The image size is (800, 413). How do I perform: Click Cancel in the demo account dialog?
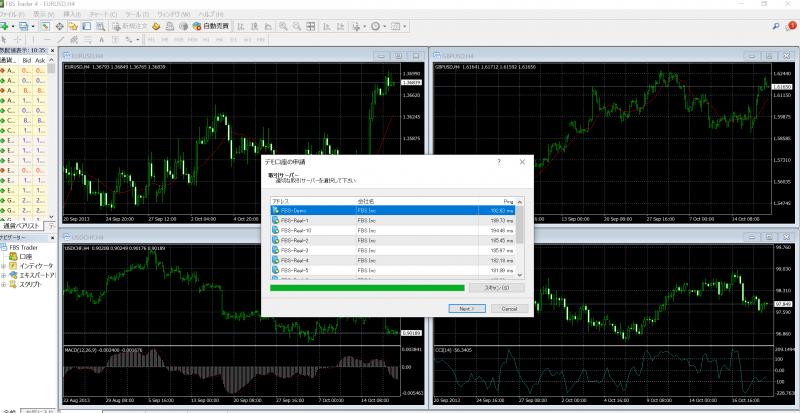tap(510, 308)
